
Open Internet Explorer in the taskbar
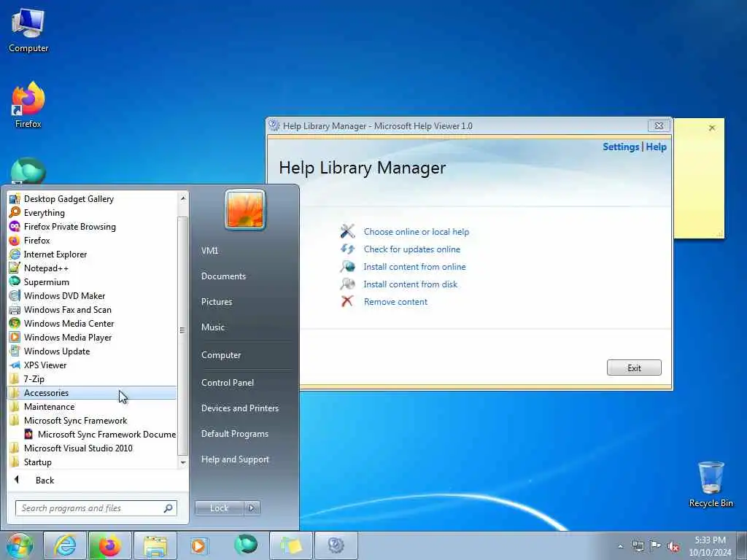point(65,545)
